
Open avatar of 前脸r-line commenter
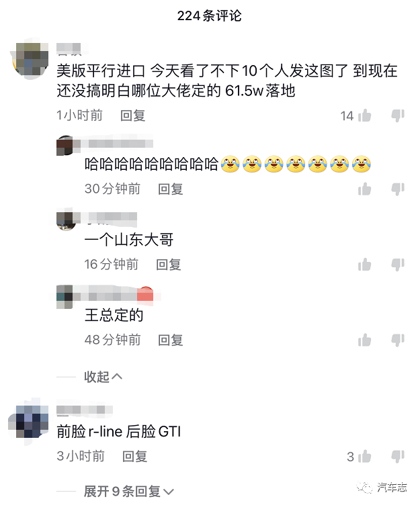(30, 422)
